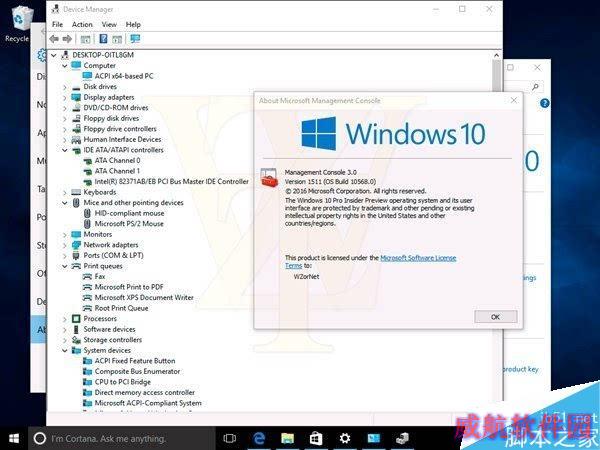Click the scan for hardware changes monitor icon
600x450 pixels.
[x=135, y=39]
